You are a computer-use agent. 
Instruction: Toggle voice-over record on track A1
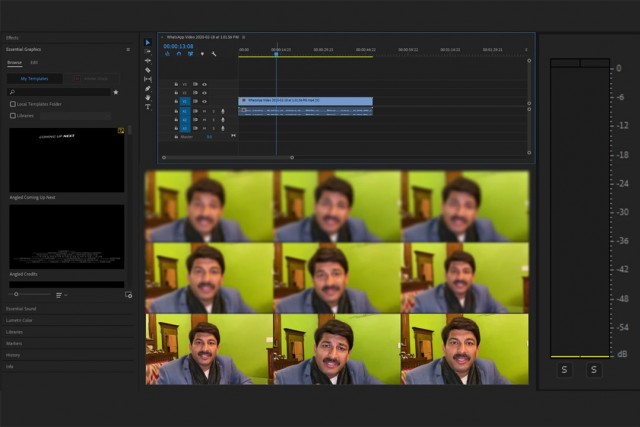pyautogui.click(x=223, y=111)
